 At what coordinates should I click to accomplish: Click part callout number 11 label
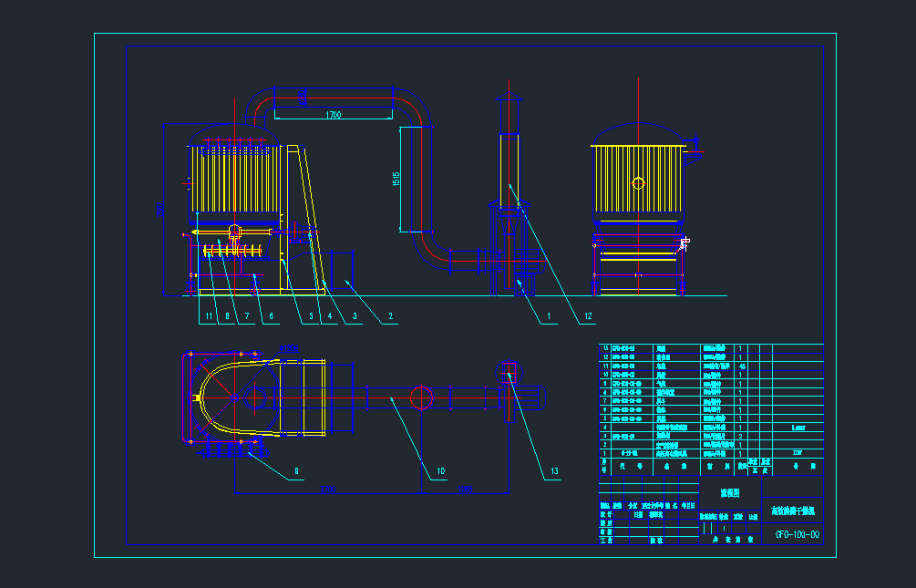tap(208, 316)
